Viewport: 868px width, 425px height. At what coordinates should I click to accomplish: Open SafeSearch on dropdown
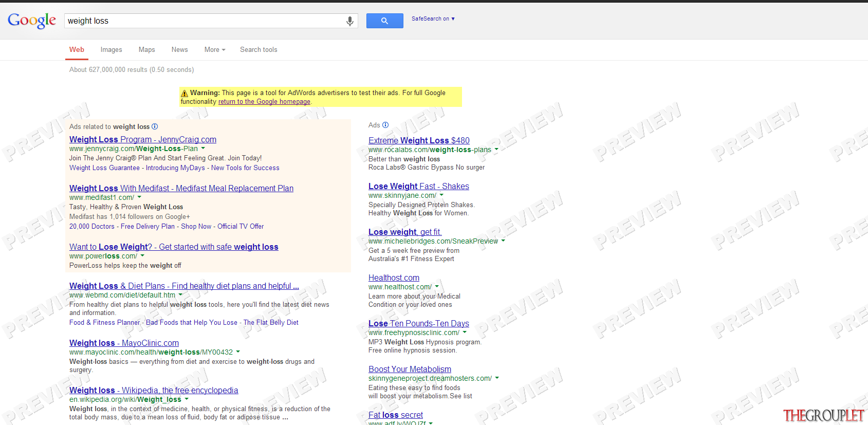click(x=433, y=19)
